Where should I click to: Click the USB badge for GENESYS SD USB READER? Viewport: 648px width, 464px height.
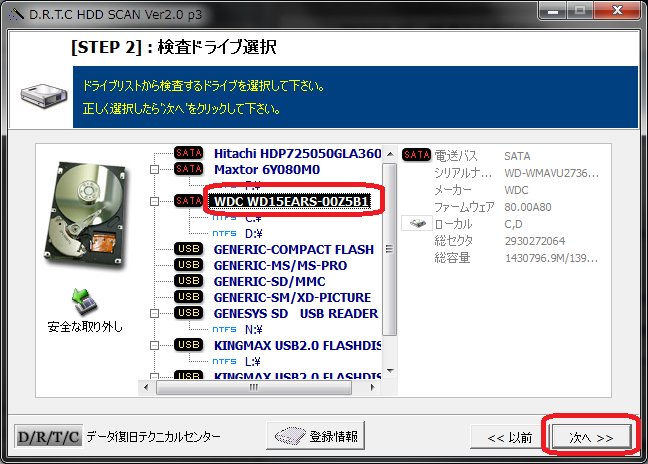[x=188, y=313]
